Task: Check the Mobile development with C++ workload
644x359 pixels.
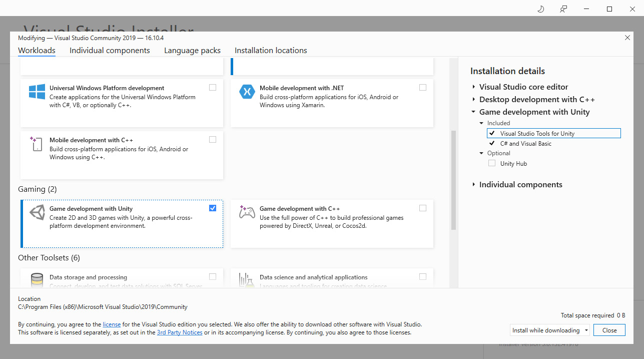Action: [213, 139]
